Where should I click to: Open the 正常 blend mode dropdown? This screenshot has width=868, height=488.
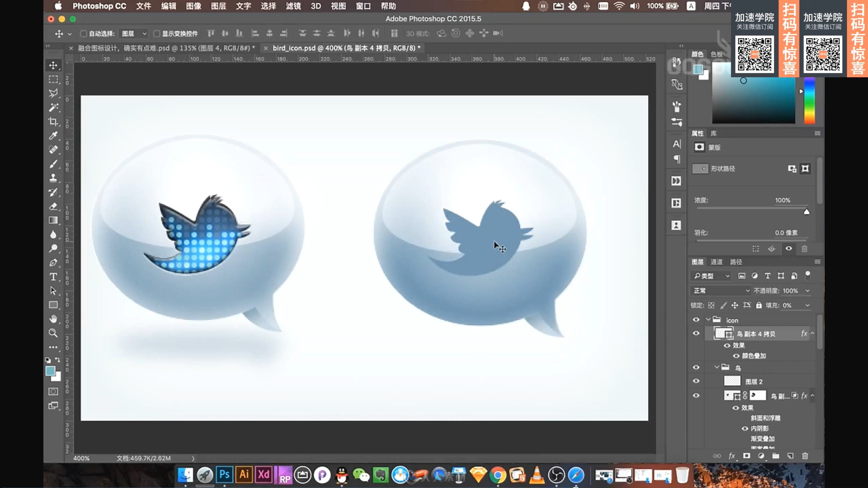pyautogui.click(x=721, y=290)
